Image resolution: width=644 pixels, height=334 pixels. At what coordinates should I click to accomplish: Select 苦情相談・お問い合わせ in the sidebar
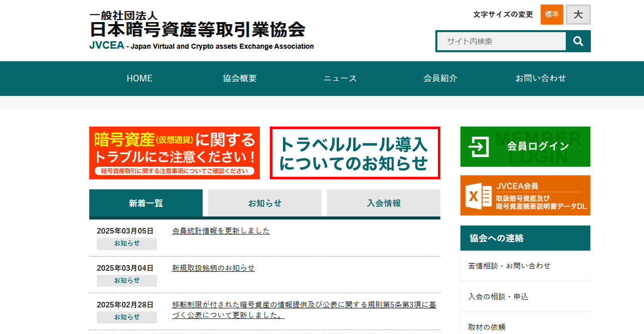pos(508,266)
